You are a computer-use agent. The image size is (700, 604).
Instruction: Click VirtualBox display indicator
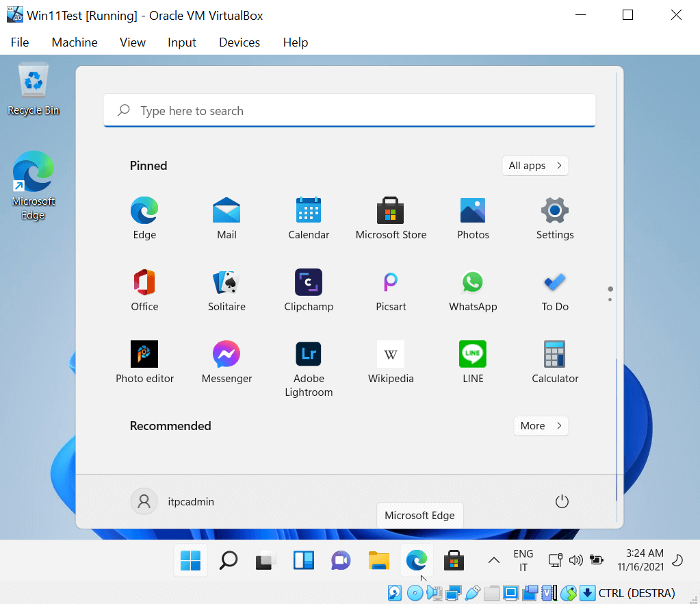coord(510,593)
